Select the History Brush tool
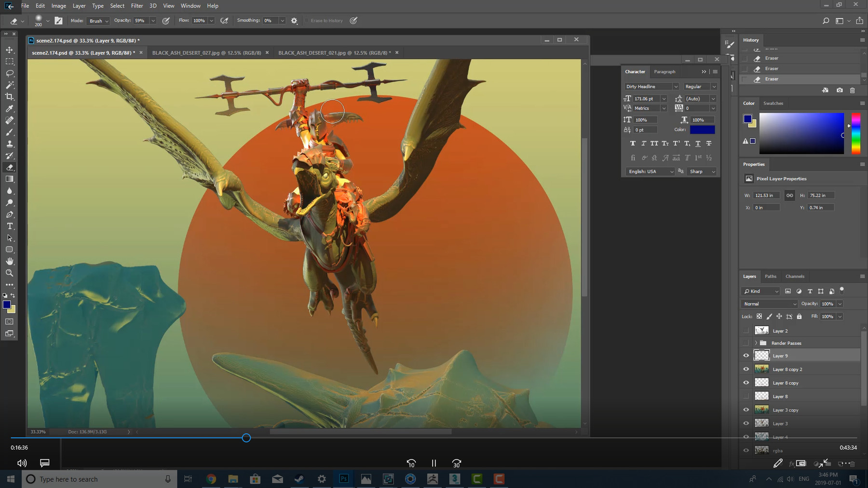Screen dimensions: 868x488 click(10, 156)
